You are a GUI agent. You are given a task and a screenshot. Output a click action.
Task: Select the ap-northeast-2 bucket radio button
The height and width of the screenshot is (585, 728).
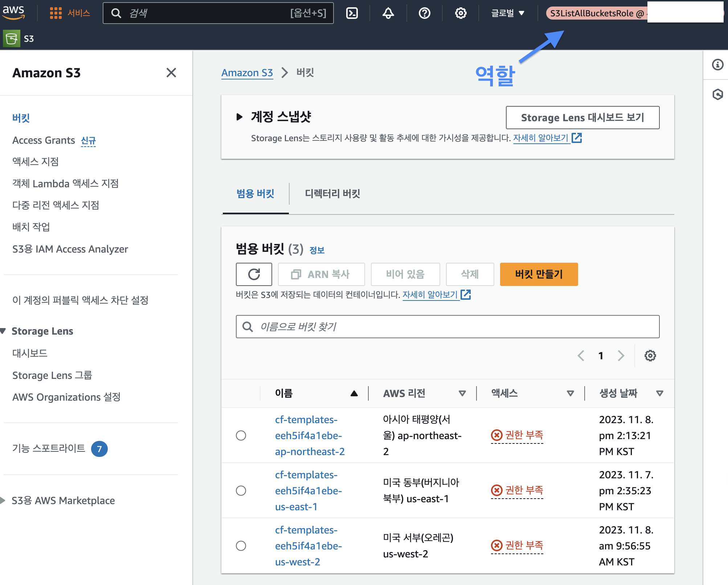[x=241, y=435]
